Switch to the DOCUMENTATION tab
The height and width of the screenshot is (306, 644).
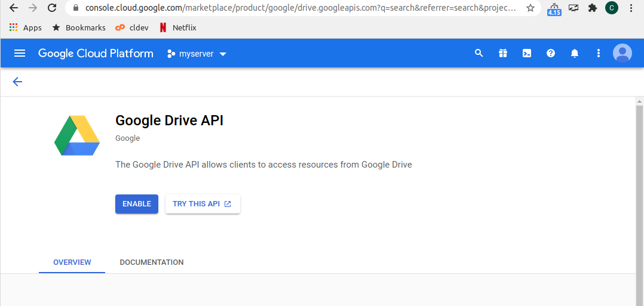(x=152, y=262)
